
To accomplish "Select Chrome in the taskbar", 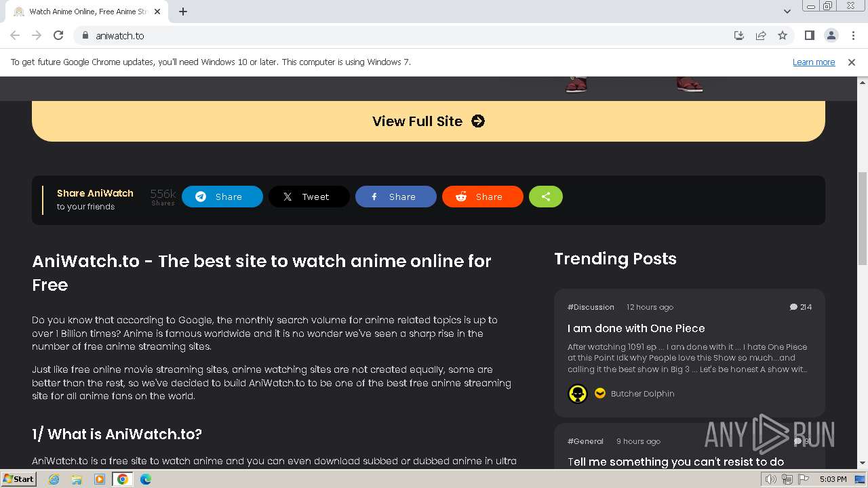I will tap(123, 479).
